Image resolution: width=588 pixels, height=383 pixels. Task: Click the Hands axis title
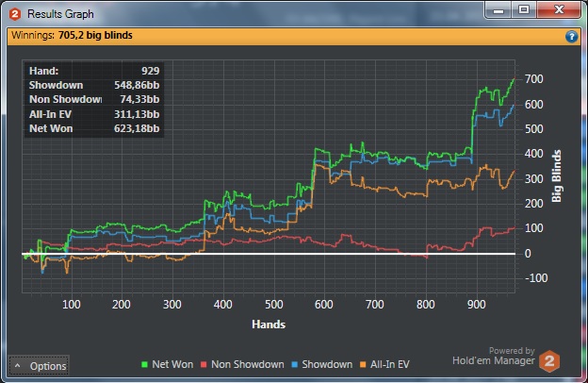[x=269, y=325]
